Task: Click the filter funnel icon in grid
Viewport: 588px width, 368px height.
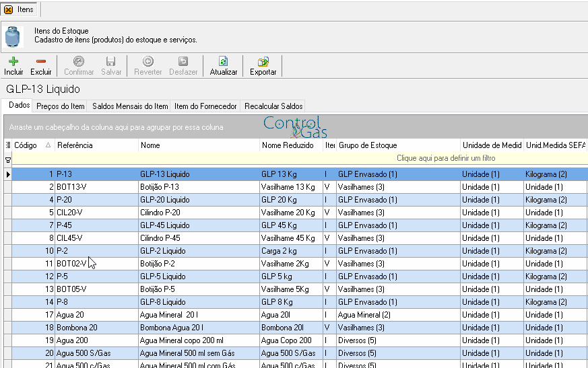Action: click(8, 160)
